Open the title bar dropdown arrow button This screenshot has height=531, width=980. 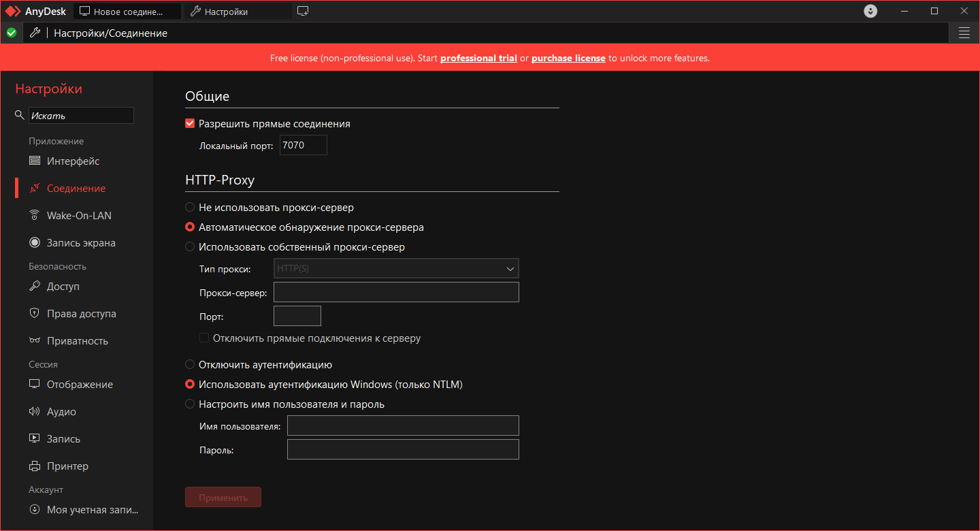point(870,11)
